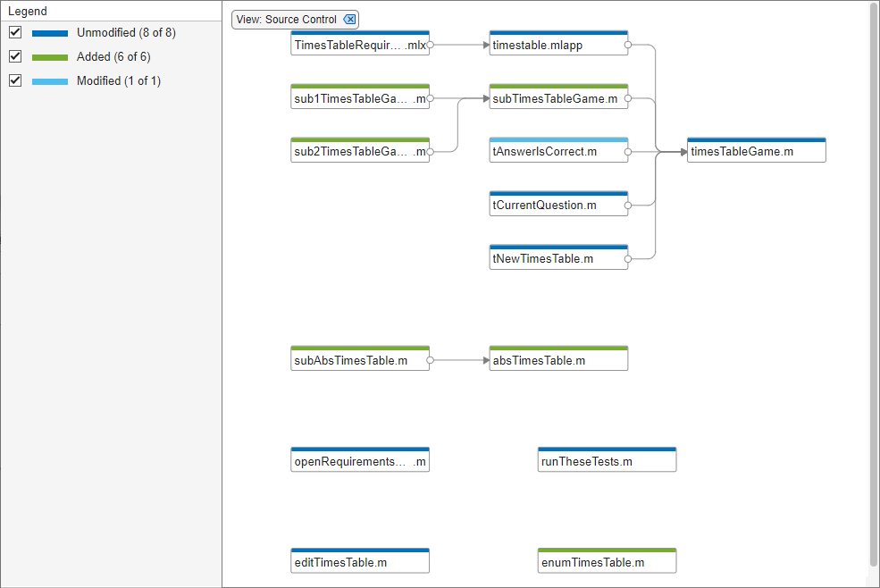Select the timesTableGame.m node
The height and width of the screenshot is (588, 880).
[x=756, y=151]
